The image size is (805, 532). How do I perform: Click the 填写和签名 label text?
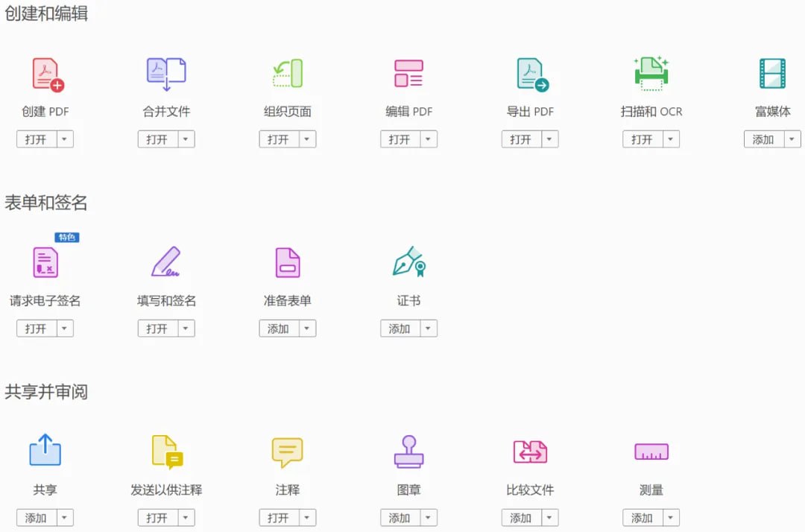[166, 300]
